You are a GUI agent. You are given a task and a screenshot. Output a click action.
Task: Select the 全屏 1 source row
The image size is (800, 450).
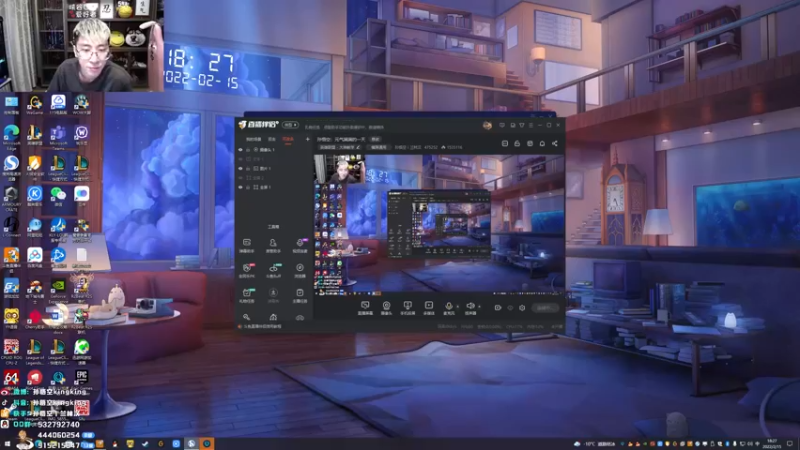[x=274, y=187]
